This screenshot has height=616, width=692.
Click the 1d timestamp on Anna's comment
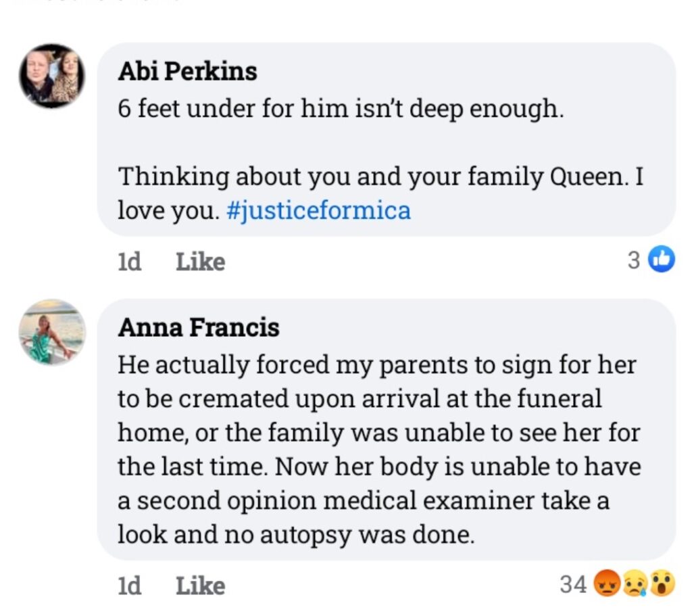pos(128,586)
